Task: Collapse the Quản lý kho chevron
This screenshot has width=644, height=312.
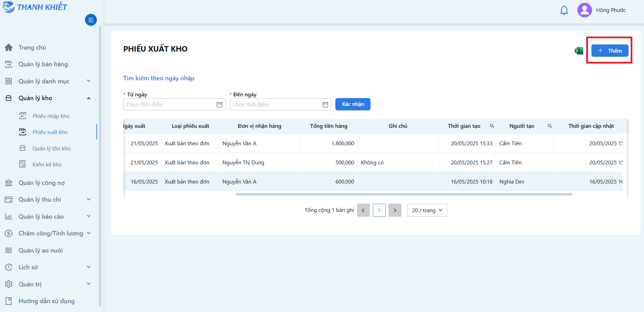Action: pos(89,98)
